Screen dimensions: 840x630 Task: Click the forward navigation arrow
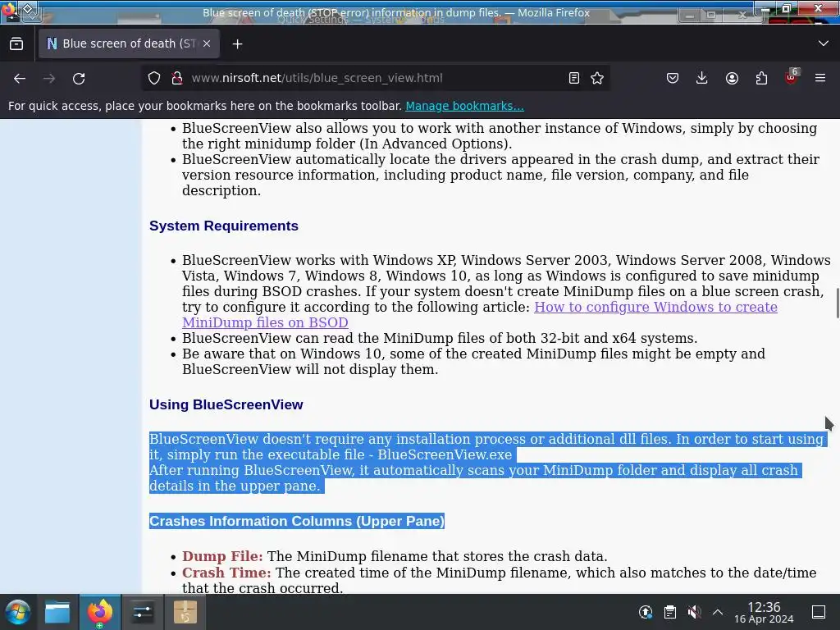[x=49, y=78]
